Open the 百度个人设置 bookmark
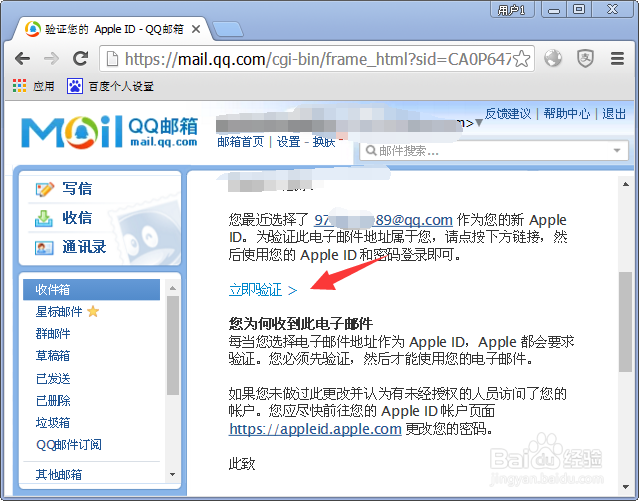 [x=110, y=86]
